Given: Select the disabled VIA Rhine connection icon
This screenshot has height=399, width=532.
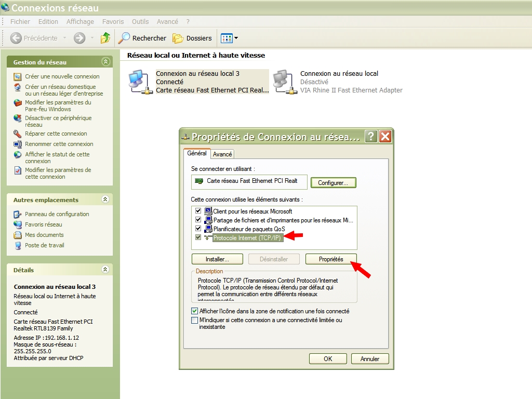Looking at the screenshot, I should tap(284, 82).
